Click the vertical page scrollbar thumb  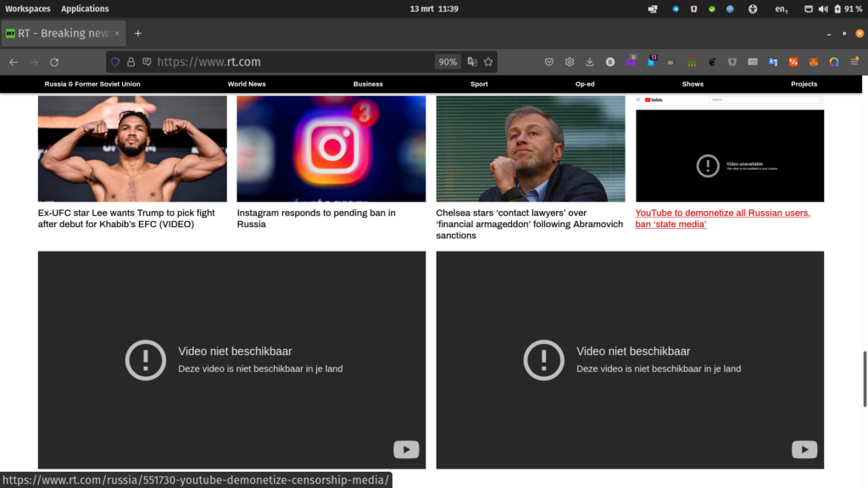pyautogui.click(x=865, y=379)
